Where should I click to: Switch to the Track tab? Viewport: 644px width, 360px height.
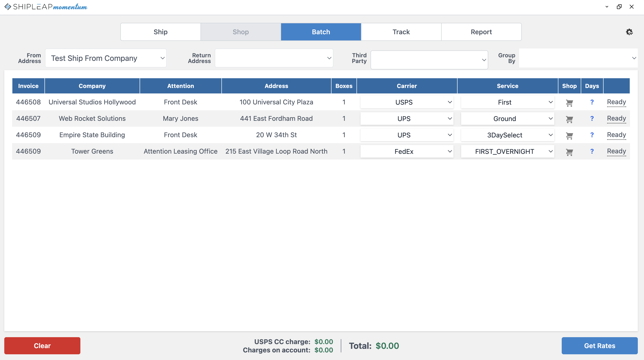point(401,32)
